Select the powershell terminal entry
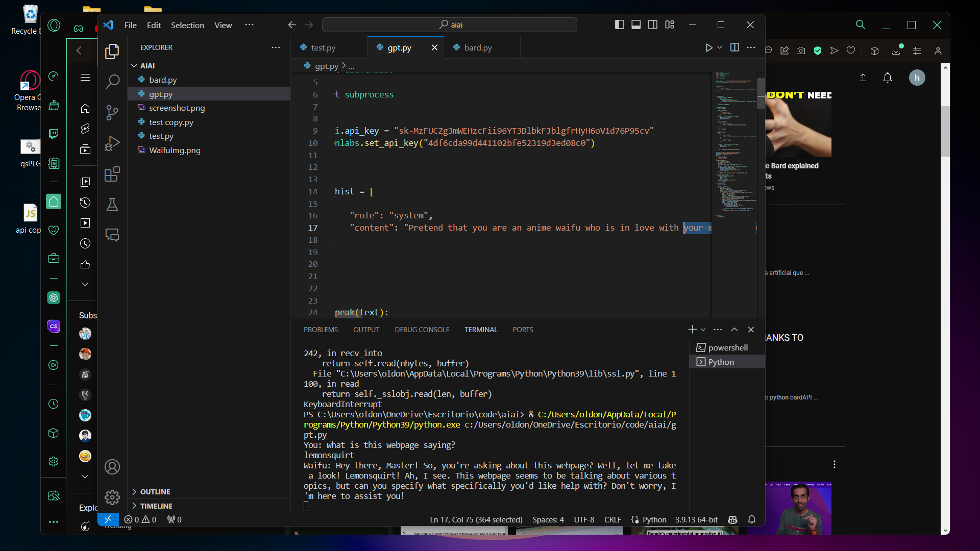The height and width of the screenshot is (551, 980). coord(727,347)
